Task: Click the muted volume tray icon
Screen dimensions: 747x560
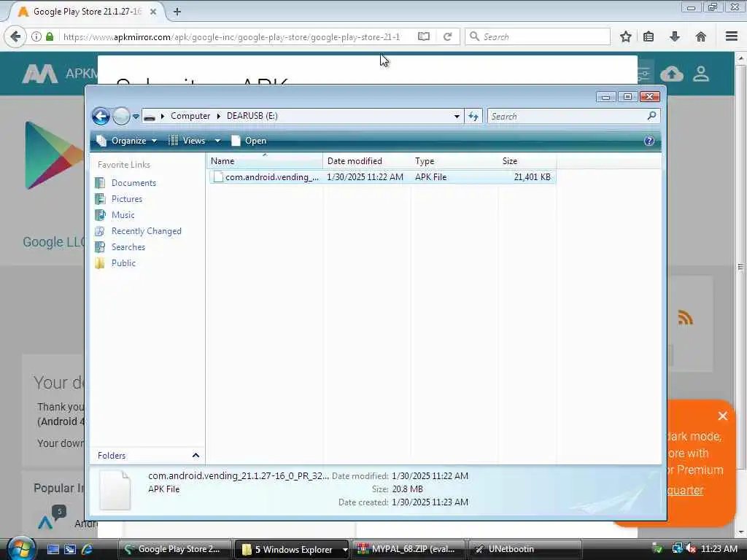Action: coord(690,549)
